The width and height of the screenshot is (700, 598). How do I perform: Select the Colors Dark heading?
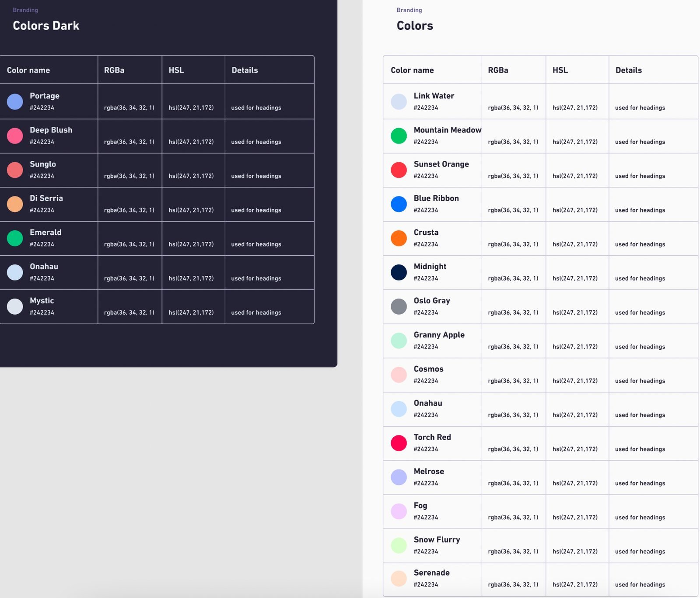click(x=46, y=26)
